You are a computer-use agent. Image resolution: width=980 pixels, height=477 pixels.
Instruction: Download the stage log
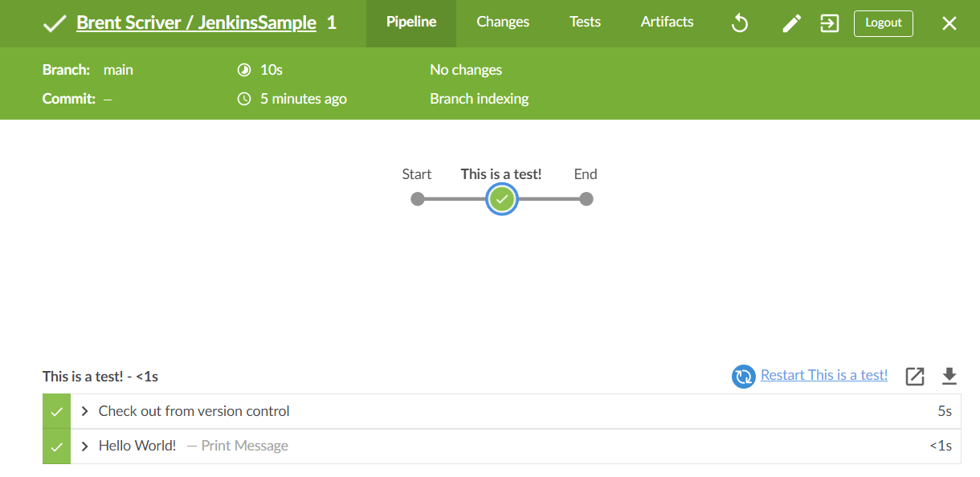pyautogui.click(x=950, y=376)
